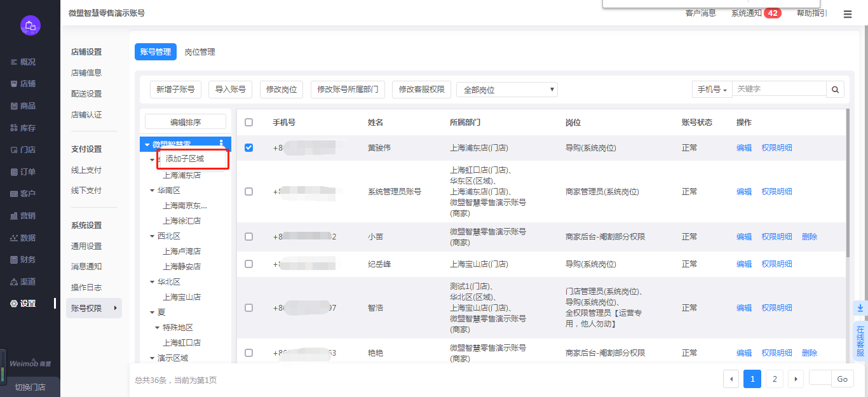Uncheck the 黄骏伟 row checkbox

[x=248, y=148]
